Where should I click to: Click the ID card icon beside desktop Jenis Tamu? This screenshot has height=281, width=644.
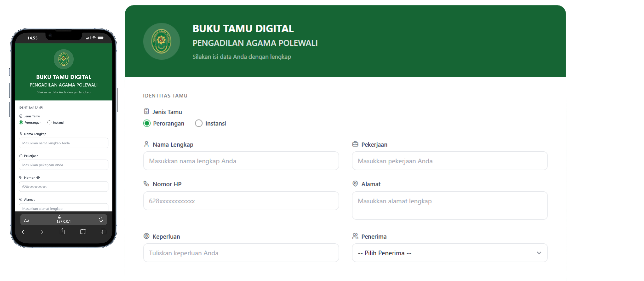[147, 111]
